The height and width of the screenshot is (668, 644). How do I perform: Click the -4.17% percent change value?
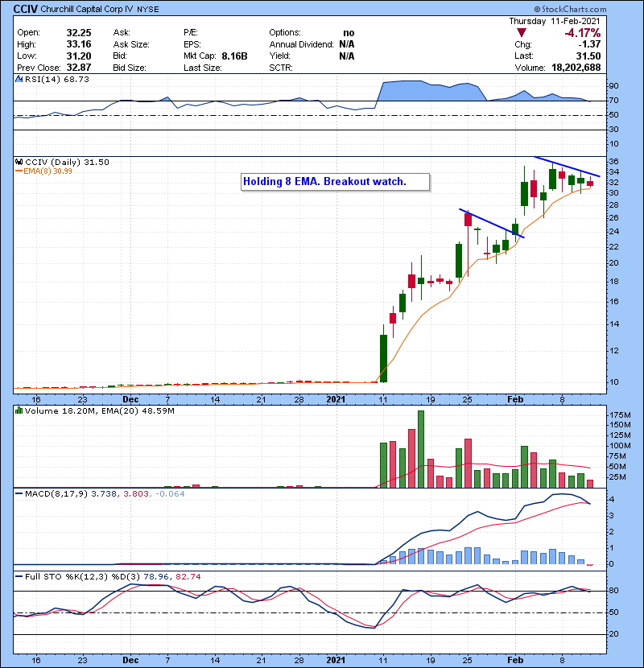(x=583, y=33)
